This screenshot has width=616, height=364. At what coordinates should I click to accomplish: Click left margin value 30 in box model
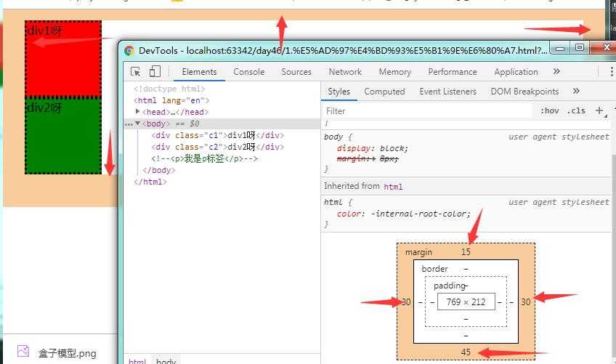pyautogui.click(x=406, y=302)
